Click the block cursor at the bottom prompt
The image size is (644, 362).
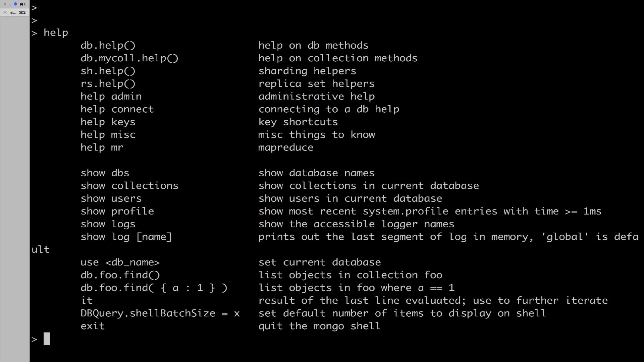pos(47,339)
